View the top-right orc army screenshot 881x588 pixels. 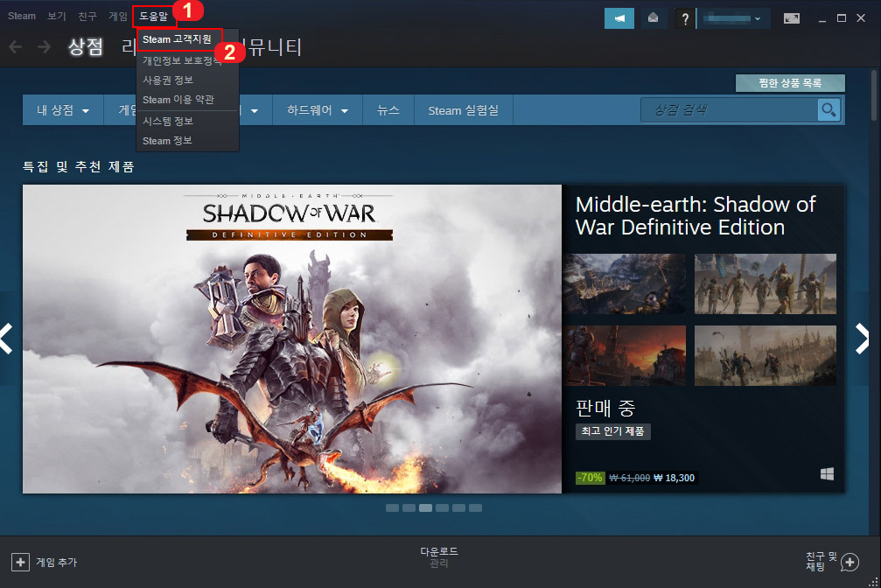click(x=766, y=283)
